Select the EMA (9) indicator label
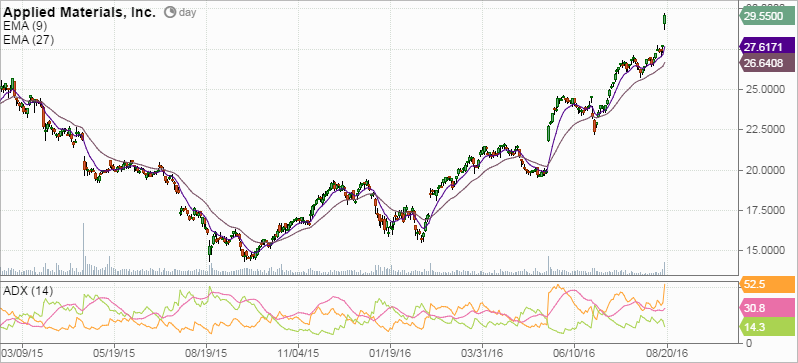The width and height of the screenshot is (798, 363). (x=24, y=27)
